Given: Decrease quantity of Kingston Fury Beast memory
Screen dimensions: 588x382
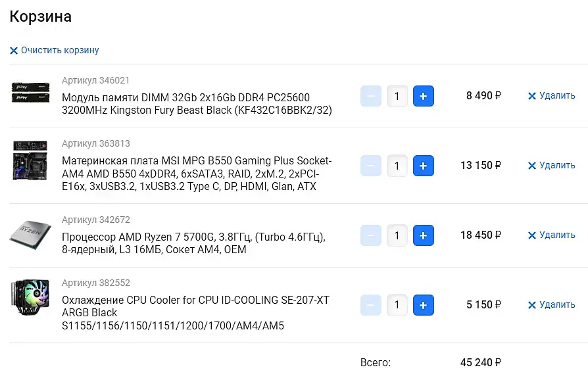Looking at the screenshot, I should click(x=371, y=96).
